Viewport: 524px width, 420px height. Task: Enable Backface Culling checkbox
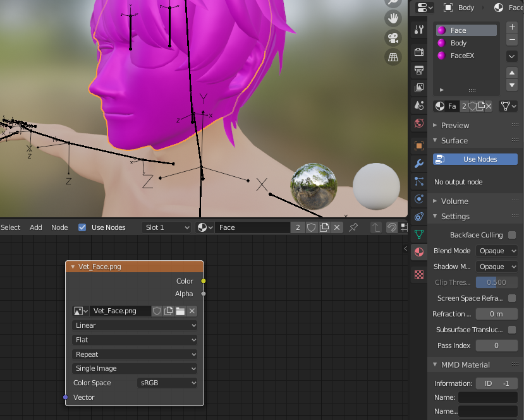point(511,235)
